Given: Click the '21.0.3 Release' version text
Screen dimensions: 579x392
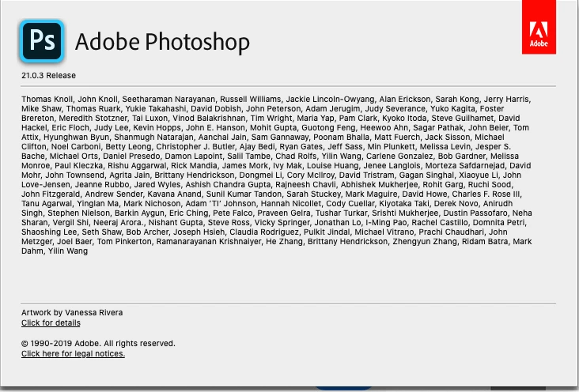Looking at the screenshot, I should coord(48,75).
